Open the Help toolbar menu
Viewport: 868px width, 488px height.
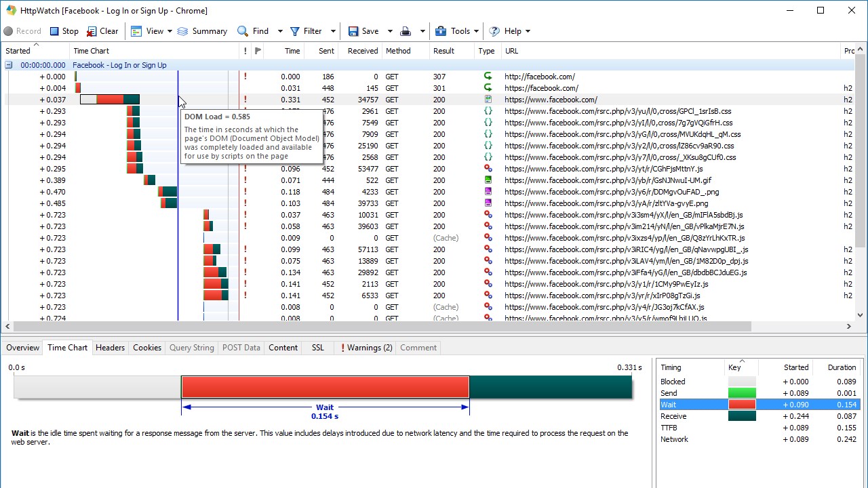pos(505,31)
